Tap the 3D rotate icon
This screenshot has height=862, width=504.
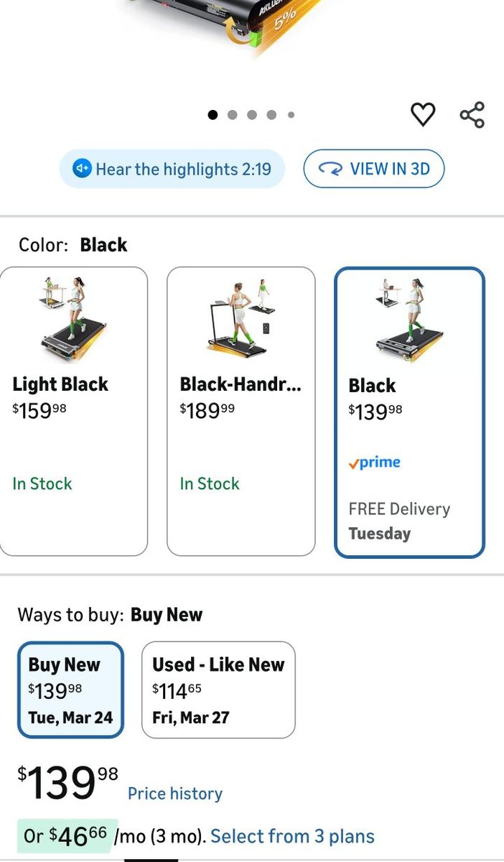331,170
